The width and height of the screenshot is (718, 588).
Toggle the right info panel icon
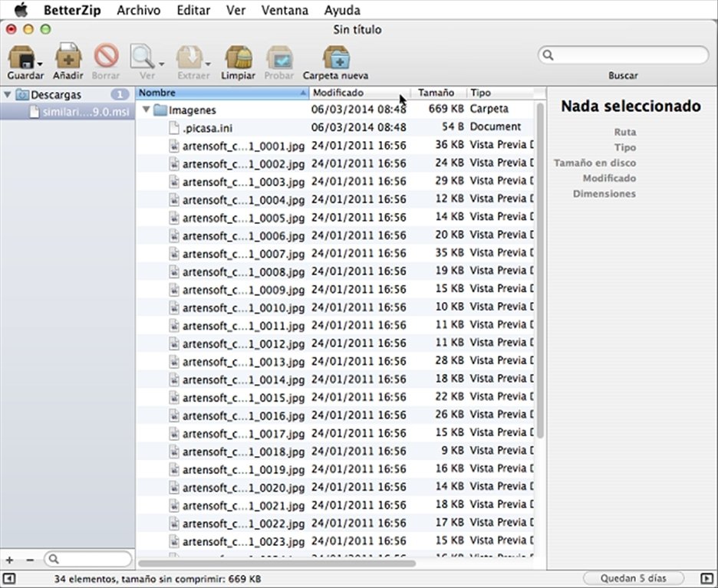click(707, 578)
